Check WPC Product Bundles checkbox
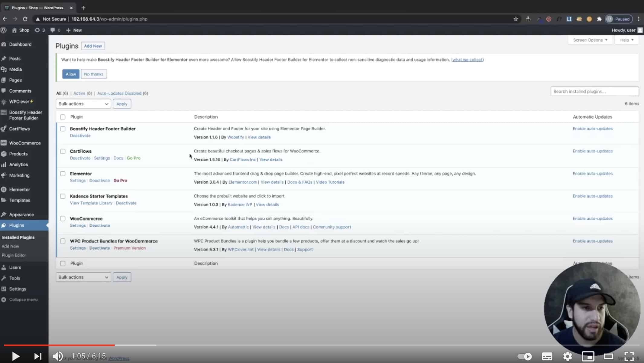Screen dimensions: 644x363 pos(63,241)
